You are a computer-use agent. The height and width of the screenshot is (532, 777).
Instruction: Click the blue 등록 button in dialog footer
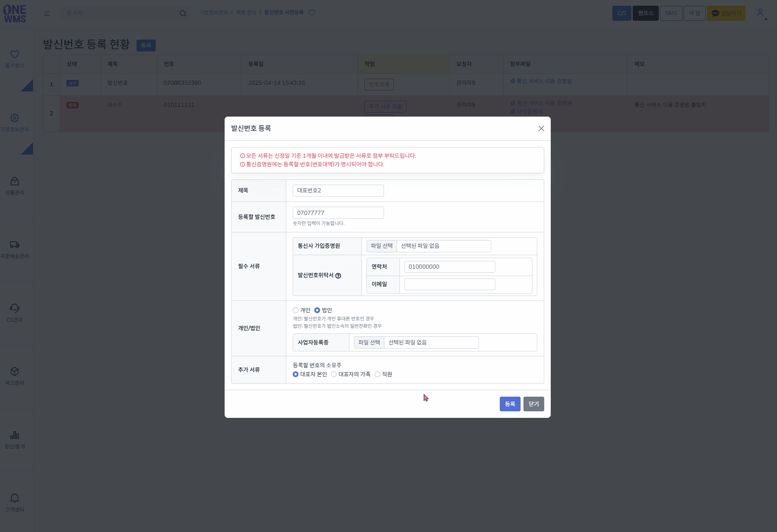[510, 404]
